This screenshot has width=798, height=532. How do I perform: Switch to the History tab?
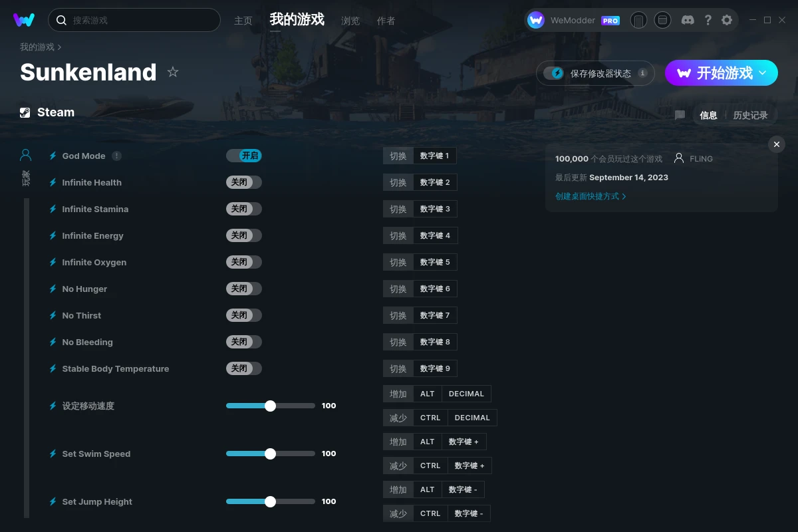(x=750, y=115)
